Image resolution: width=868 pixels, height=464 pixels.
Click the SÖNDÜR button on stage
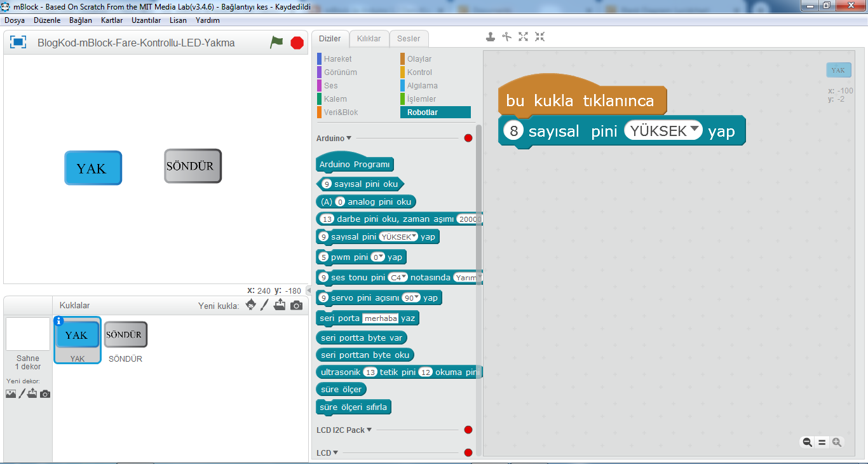193,166
